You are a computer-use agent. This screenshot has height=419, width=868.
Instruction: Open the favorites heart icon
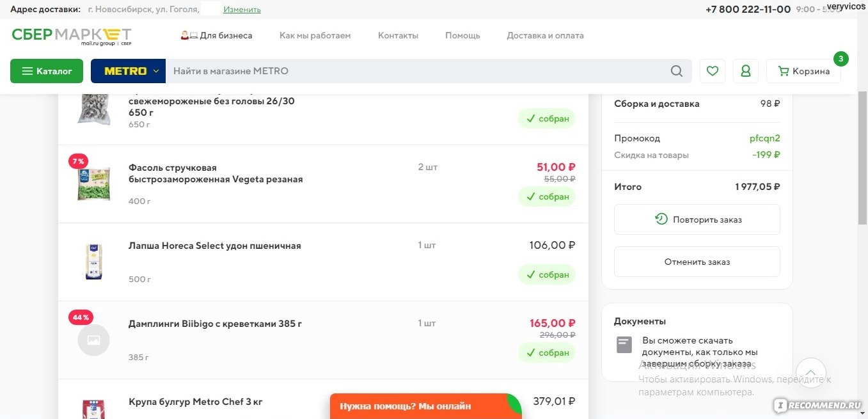(x=713, y=71)
